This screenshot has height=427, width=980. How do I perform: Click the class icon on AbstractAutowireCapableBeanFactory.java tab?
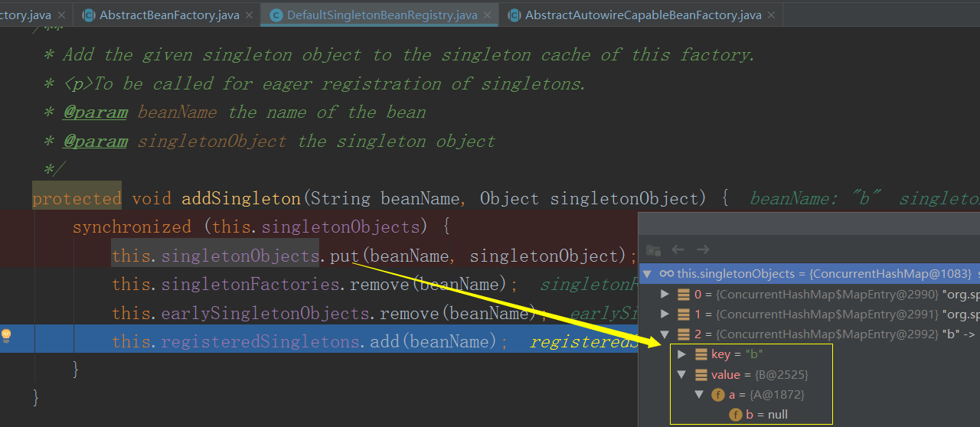click(x=514, y=15)
